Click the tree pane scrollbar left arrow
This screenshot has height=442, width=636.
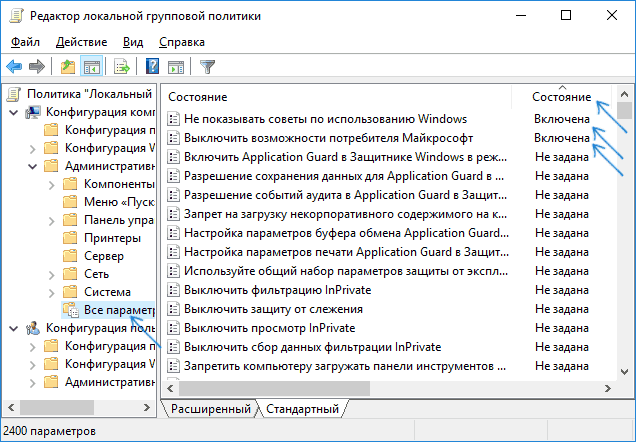click(11, 408)
